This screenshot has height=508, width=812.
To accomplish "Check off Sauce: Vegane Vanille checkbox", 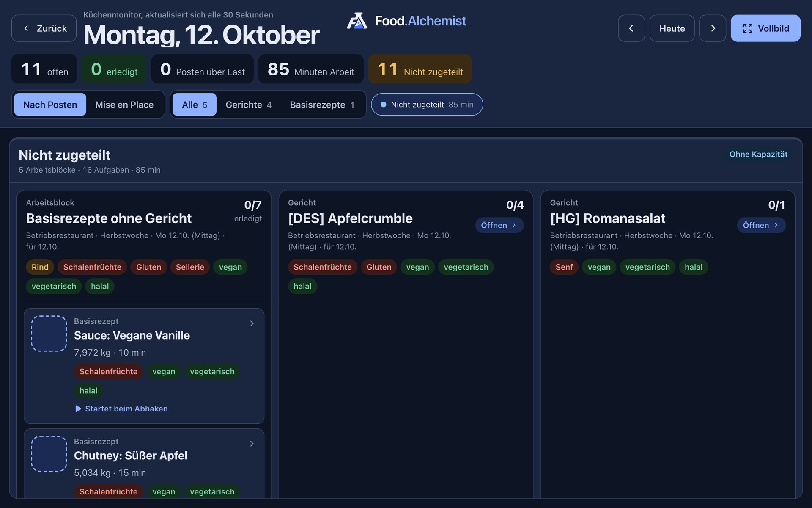I will pyautogui.click(x=49, y=334).
